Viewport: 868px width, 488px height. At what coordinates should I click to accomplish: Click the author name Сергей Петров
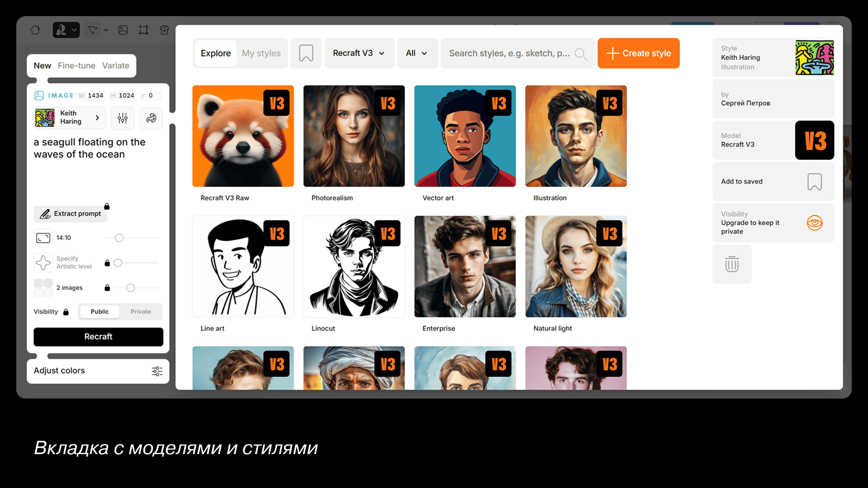(x=745, y=103)
